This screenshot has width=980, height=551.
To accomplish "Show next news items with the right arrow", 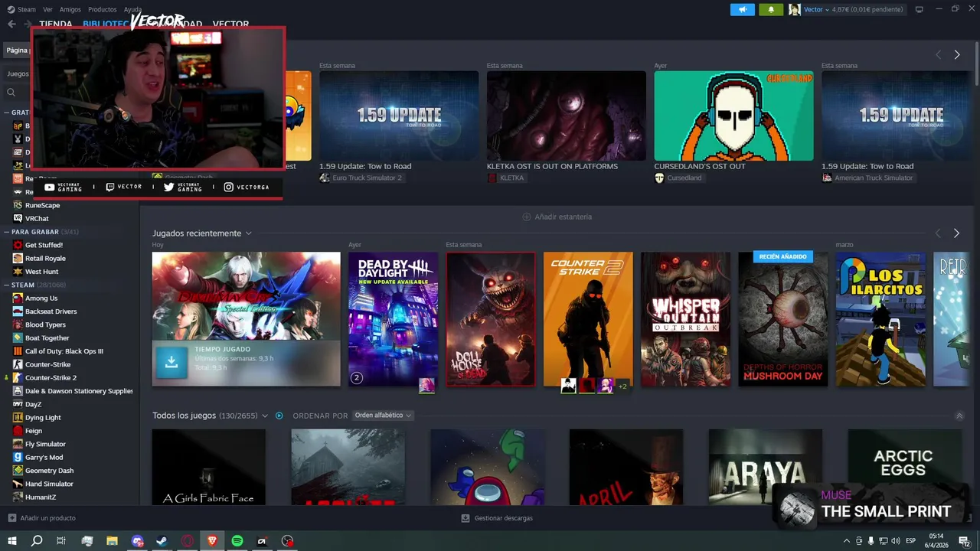I will [x=956, y=55].
